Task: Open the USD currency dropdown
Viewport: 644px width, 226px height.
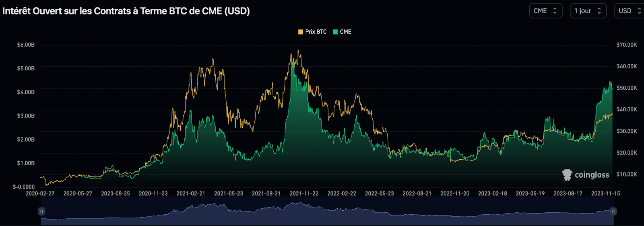Action: point(629,11)
